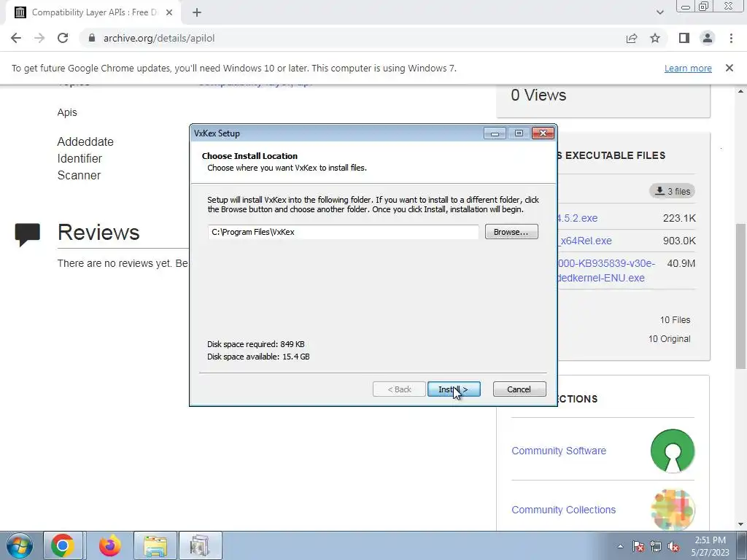The width and height of the screenshot is (747, 560).
Task: Click the Install button in VxKex Setup
Action: (454, 389)
